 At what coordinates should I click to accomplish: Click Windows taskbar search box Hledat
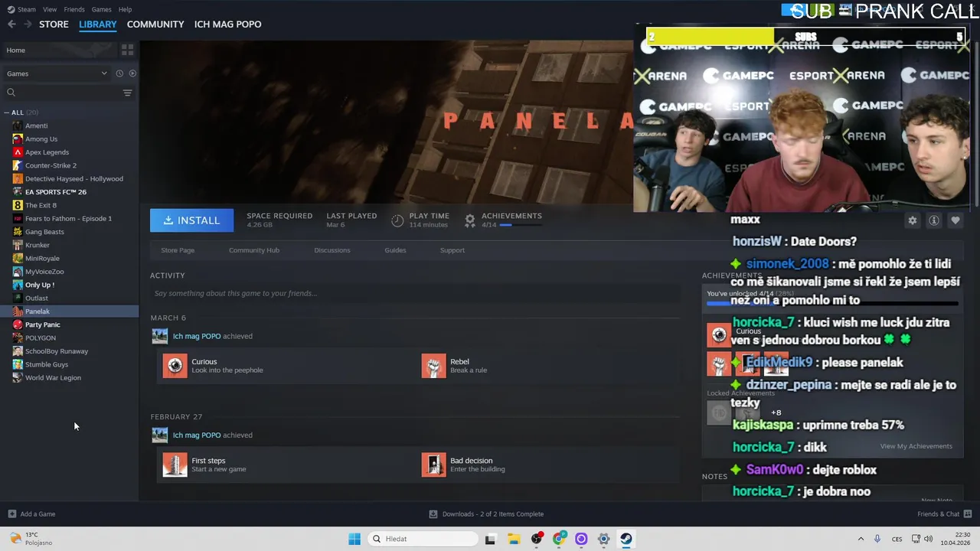[x=421, y=539]
